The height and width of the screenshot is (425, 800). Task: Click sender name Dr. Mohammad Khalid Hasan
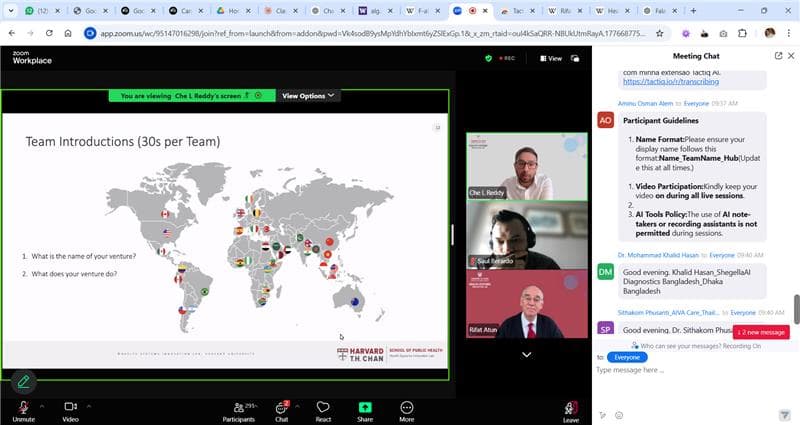658,255
